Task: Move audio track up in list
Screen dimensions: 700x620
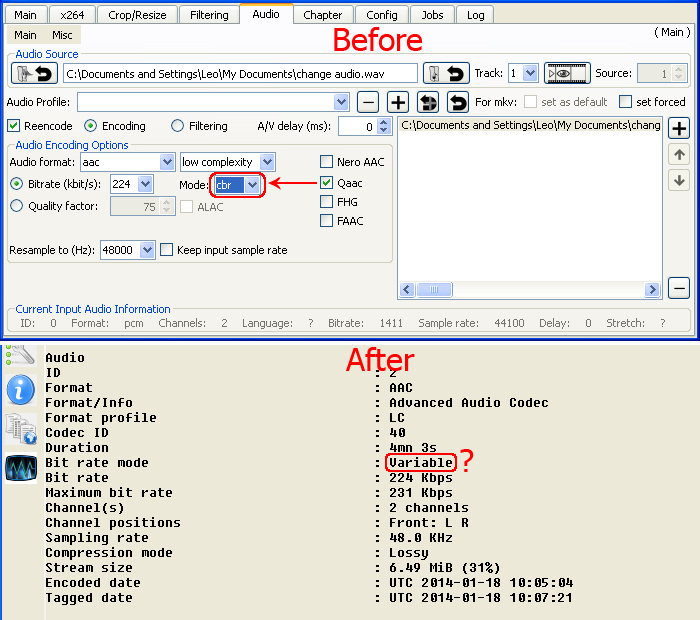Action: point(679,155)
